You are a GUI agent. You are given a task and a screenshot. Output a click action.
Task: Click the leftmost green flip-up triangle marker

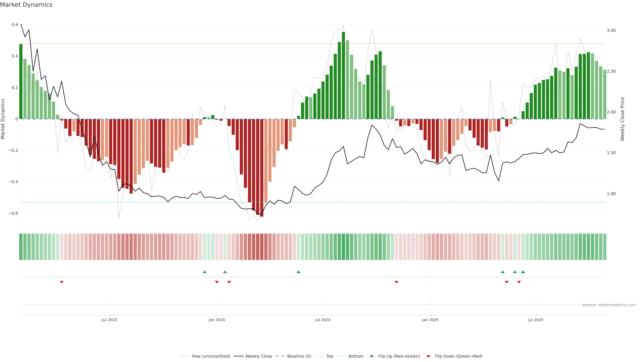coord(204,272)
